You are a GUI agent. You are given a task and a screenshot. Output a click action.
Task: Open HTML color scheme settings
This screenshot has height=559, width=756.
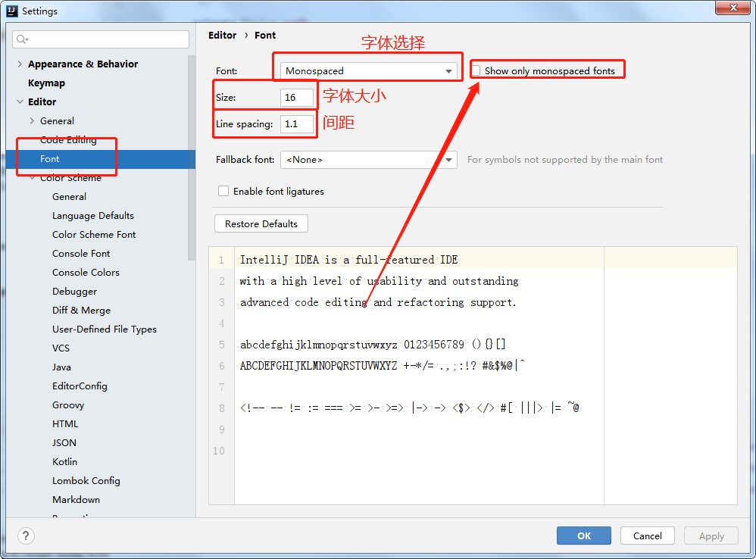point(65,424)
